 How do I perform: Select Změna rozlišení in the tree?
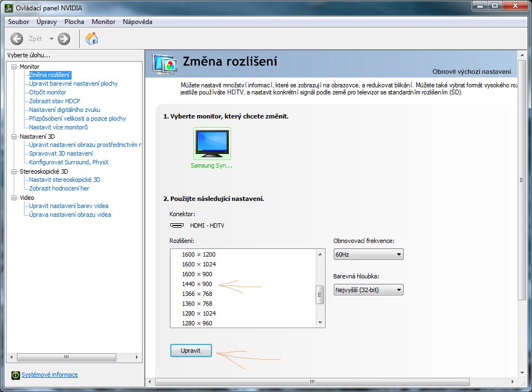(50, 75)
